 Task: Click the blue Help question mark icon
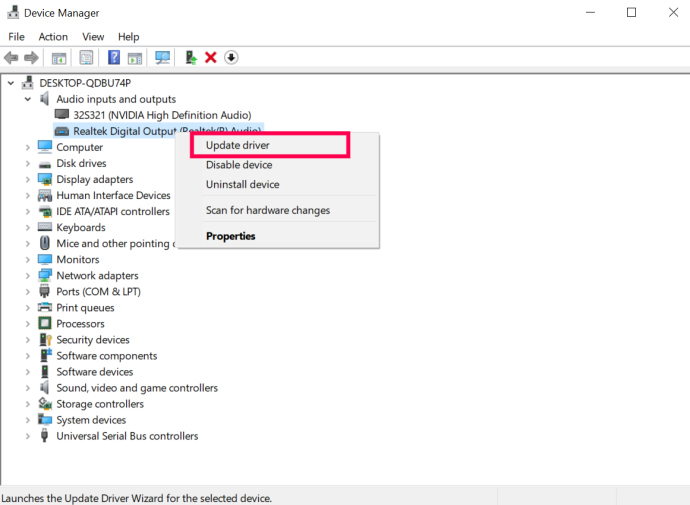point(114,58)
